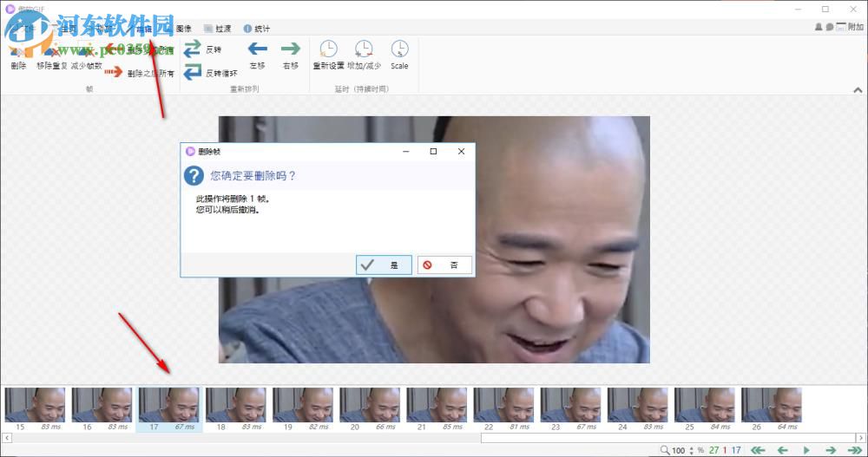The width and height of the screenshot is (868, 457).
Task: Minimize the 删除帧 dialog
Action: (405, 151)
